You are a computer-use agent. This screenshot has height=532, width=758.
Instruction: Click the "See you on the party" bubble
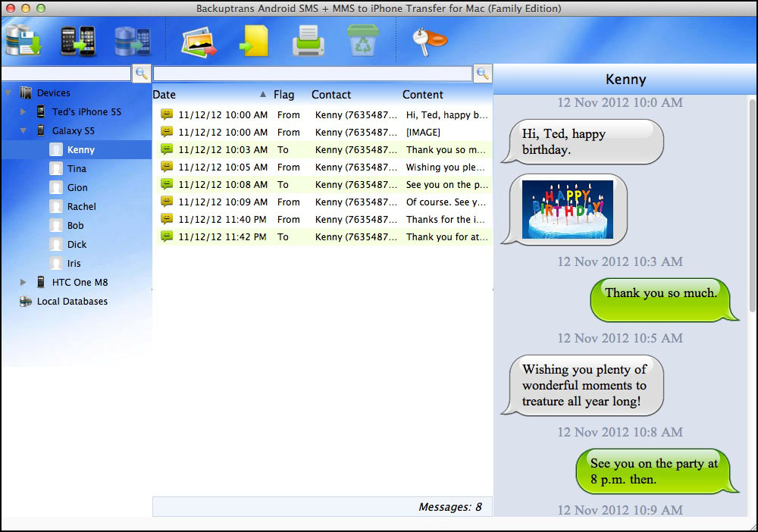(657, 471)
